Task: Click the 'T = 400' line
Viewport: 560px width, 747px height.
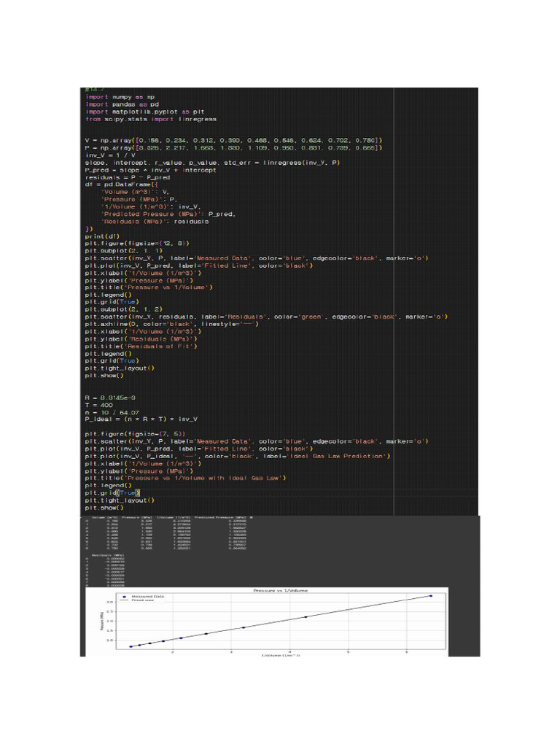Action: point(98,405)
